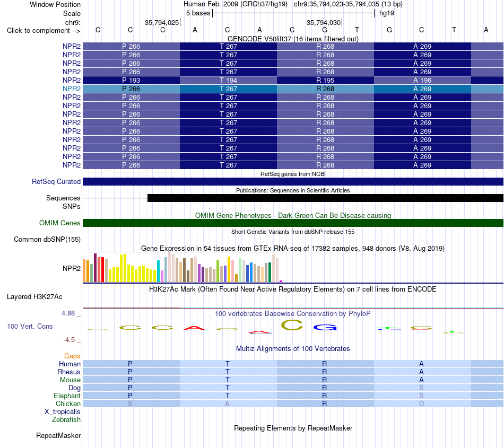Click the S residue in Dog row
The height and width of the screenshot is (448, 504).
tap(421, 388)
